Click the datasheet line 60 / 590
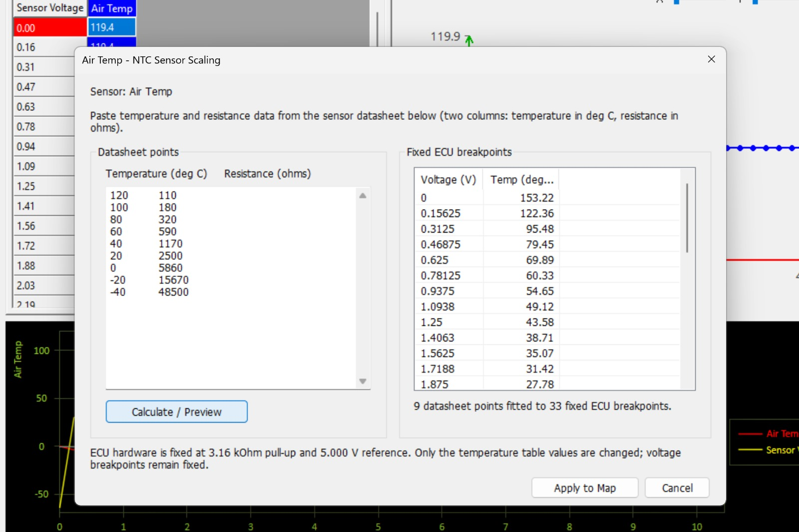The width and height of the screenshot is (799, 532). [143, 232]
